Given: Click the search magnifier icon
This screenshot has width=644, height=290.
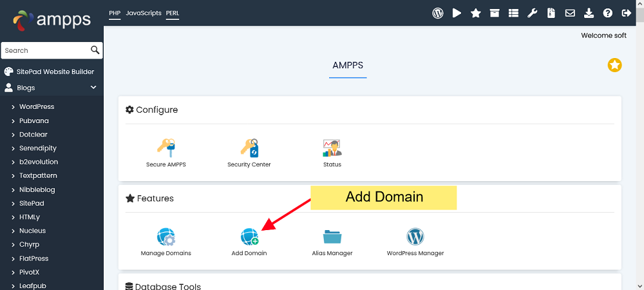Looking at the screenshot, I should [95, 50].
